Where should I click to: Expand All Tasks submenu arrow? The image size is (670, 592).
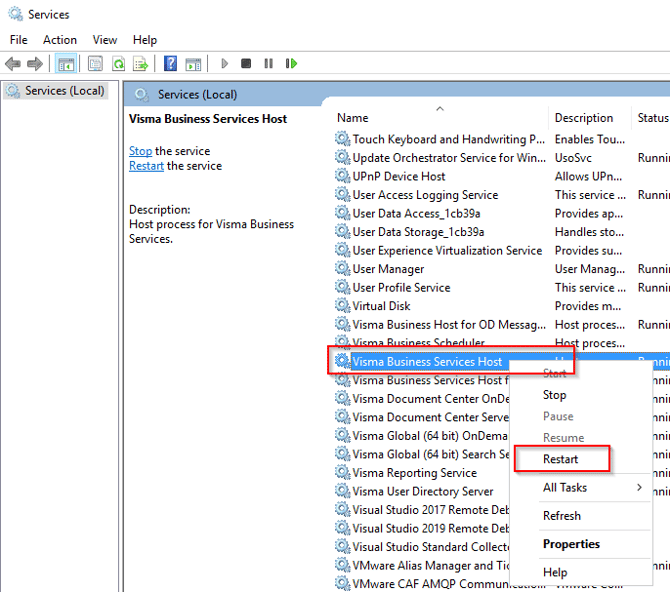(x=639, y=488)
